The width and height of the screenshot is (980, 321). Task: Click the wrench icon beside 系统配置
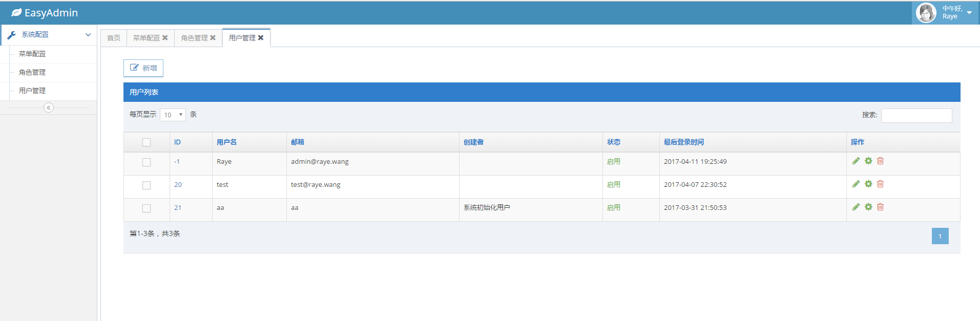coord(12,35)
